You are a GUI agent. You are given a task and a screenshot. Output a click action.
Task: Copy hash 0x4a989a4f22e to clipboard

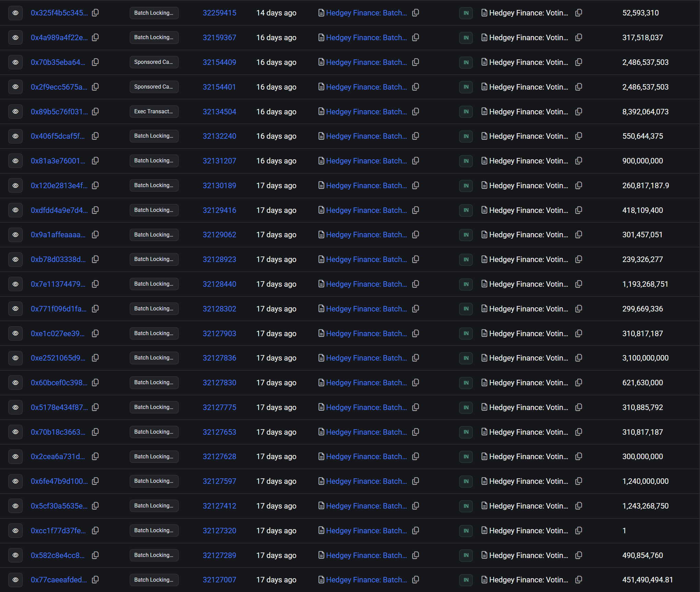tap(95, 37)
